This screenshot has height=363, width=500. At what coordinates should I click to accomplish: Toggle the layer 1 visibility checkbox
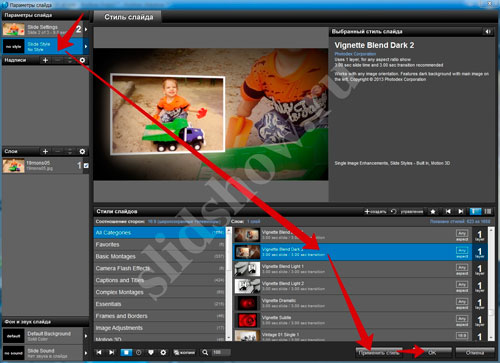tap(86, 165)
